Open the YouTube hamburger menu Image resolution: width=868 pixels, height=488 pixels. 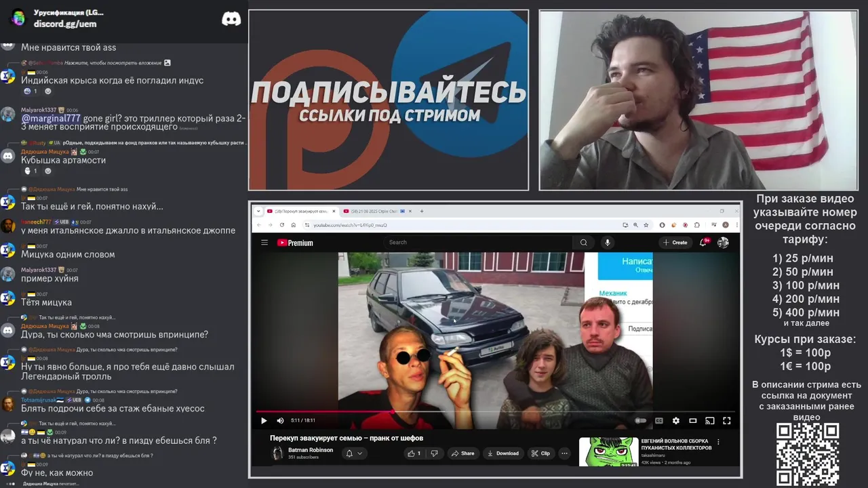pos(264,243)
